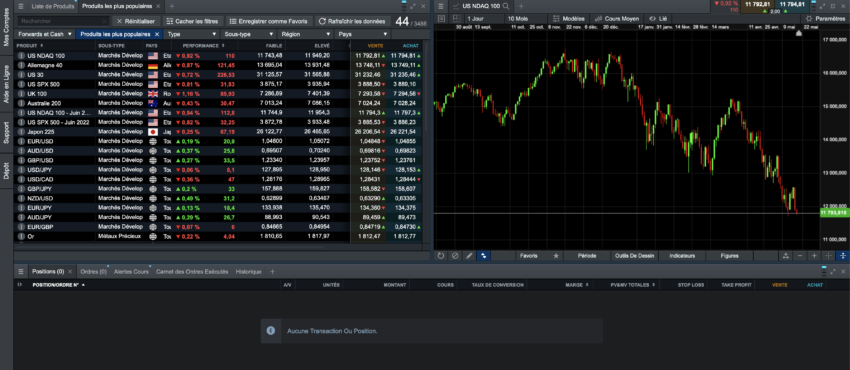Screen dimensions: 850x370
Task: Click the US 30 sell price 31 232,46
Action: (369, 74)
